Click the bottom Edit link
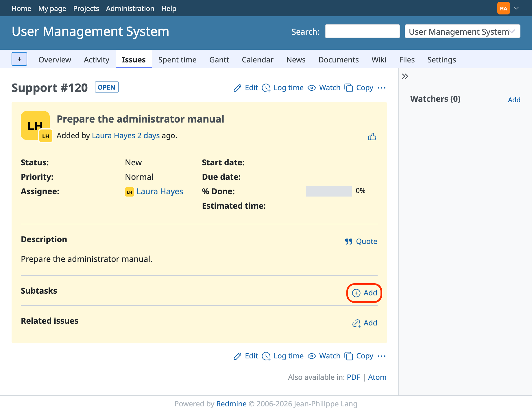Image resolution: width=532 pixels, height=411 pixels. 246,356
